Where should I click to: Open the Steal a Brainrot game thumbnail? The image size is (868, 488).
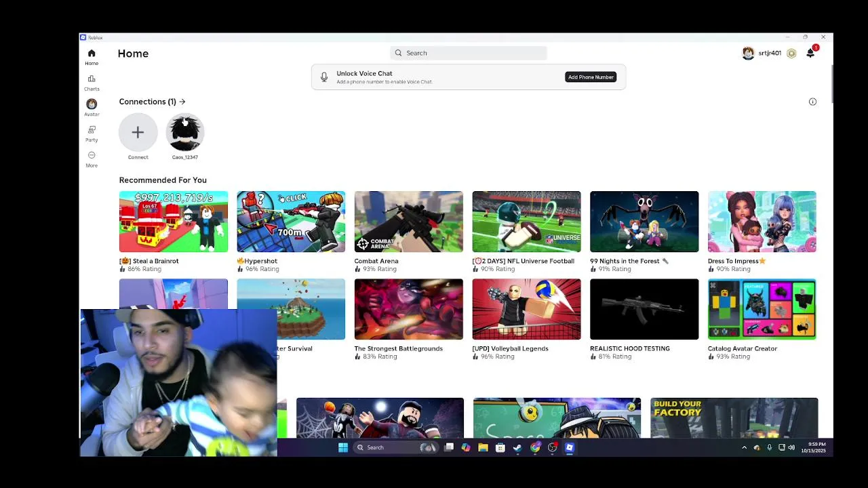tap(174, 222)
